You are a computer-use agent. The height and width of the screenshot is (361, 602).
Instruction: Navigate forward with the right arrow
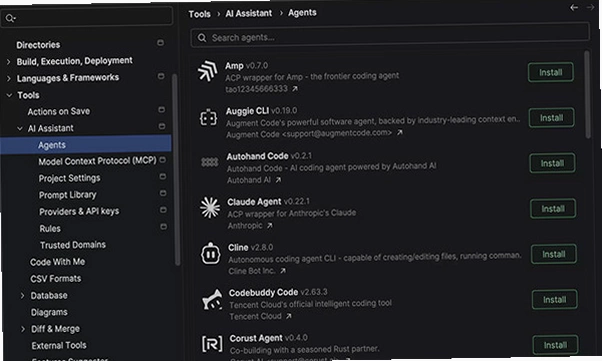click(590, 7)
